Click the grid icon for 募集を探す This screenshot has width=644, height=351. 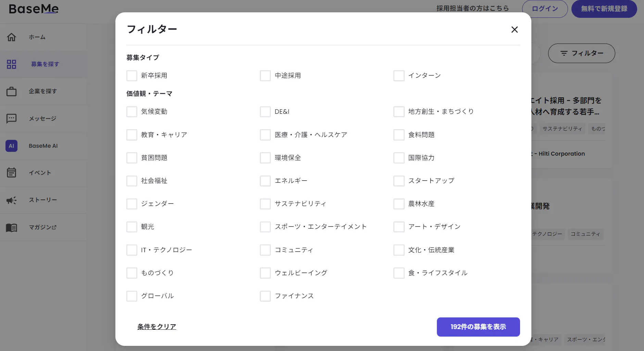(x=12, y=64)
